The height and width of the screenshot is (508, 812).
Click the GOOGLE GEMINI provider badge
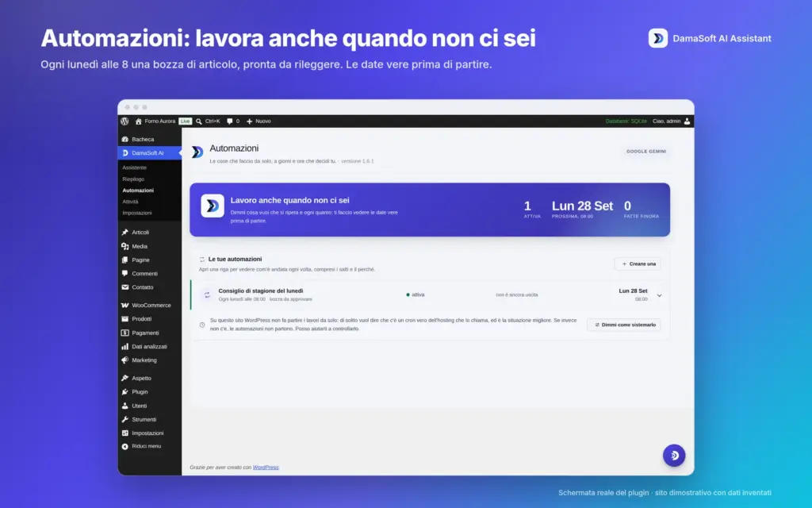tap(646, 152)
